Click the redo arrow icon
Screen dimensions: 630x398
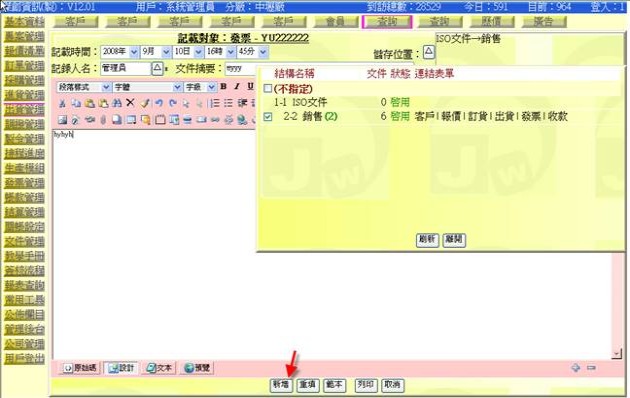(x=173, y=103)
